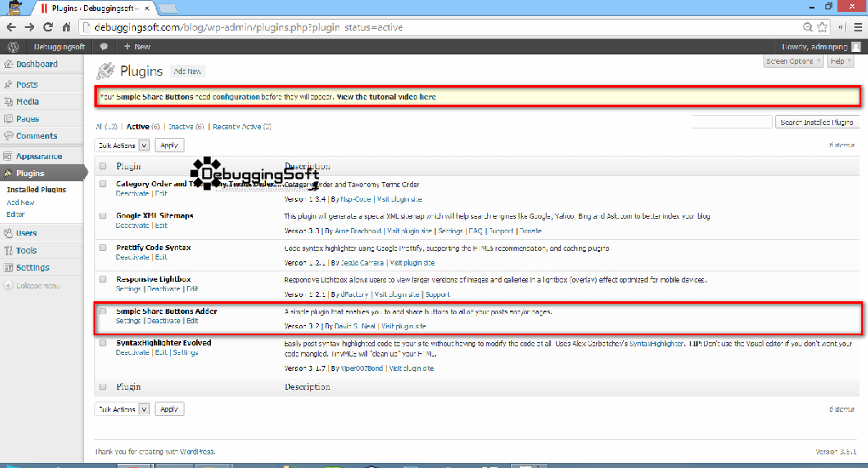Open the WordPress link in the footer
The image size is (868, 468).
[x=197, y=452]
